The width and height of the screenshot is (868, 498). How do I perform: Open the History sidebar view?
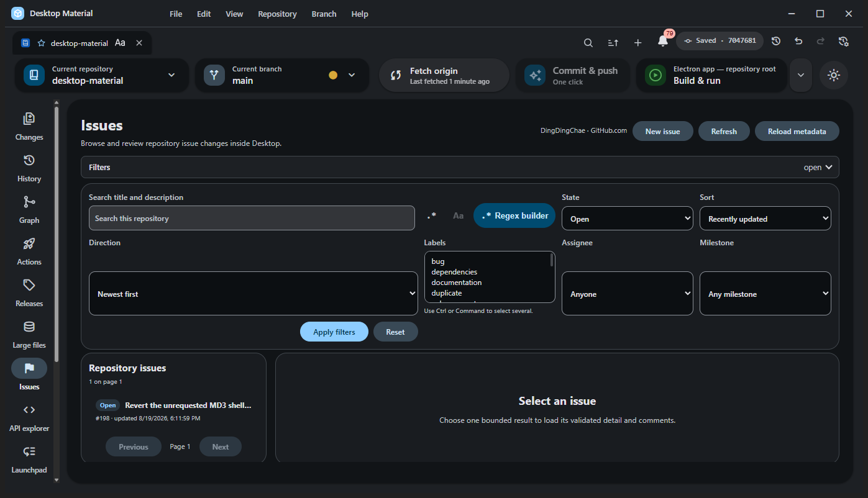click(29, 168)
